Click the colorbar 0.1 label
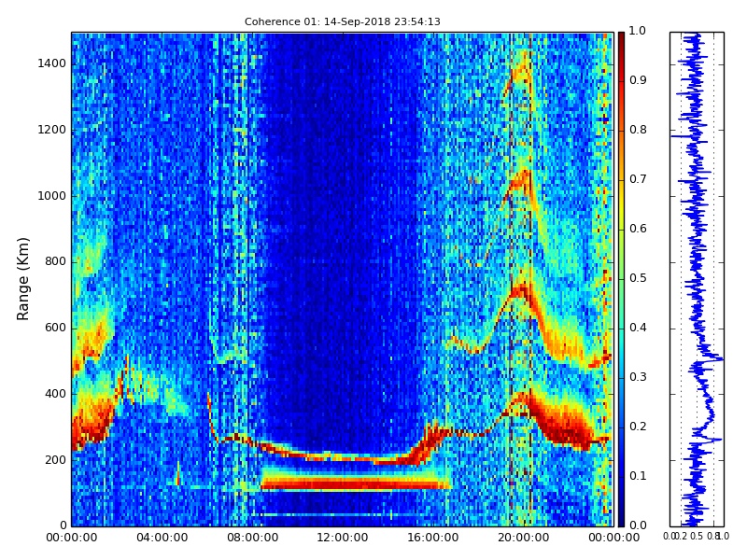Screen dimensions: 747x560 638,476
